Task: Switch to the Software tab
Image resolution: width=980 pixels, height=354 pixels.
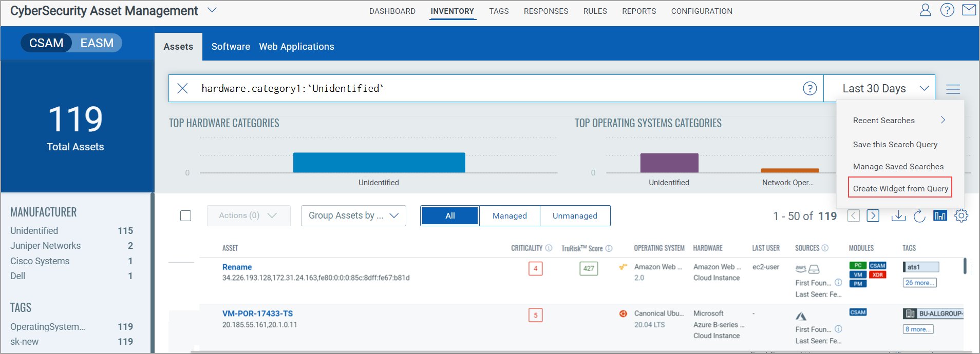Action: (231, 47)
